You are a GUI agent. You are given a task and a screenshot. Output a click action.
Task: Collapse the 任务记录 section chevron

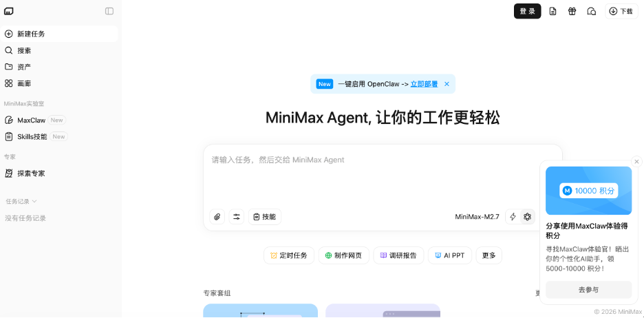(34, 201)
